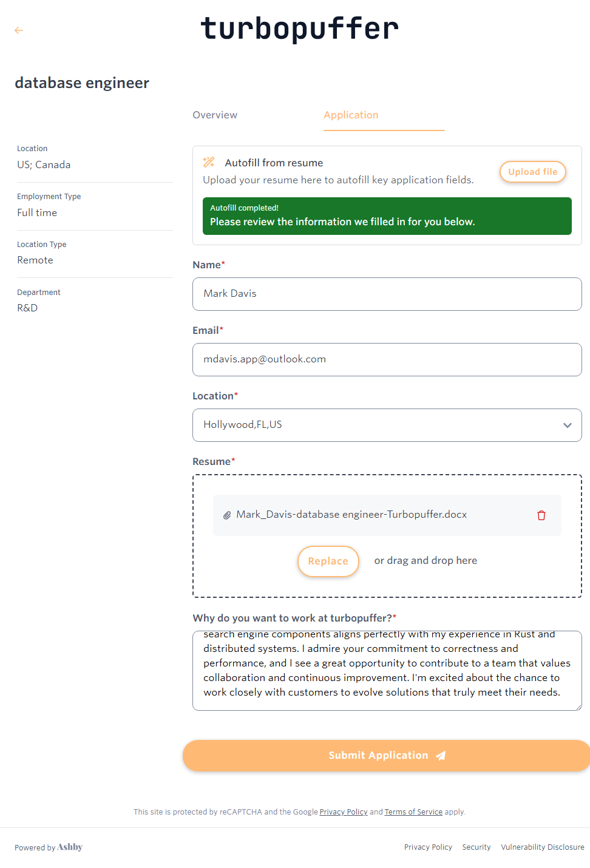The height and width of the screenshot is (868, 590).
Task: Open the Hollywood,FL,US location combo box
Action: [x=376, y=425]
